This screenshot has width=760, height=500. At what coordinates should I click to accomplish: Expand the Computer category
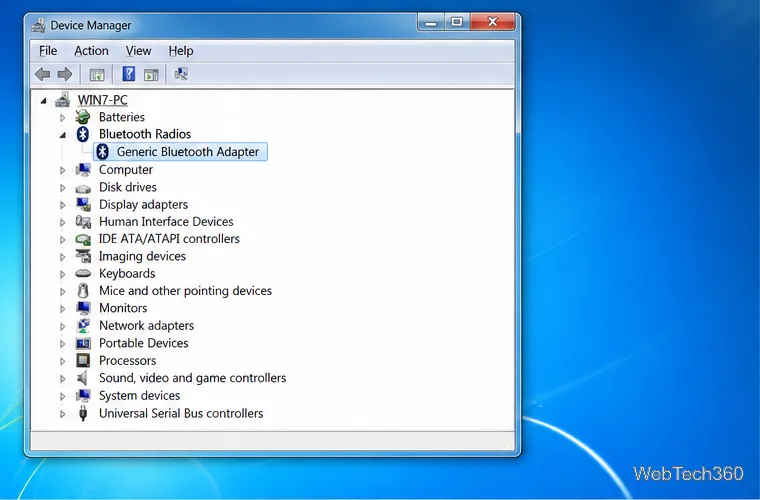tap(63, 170)
